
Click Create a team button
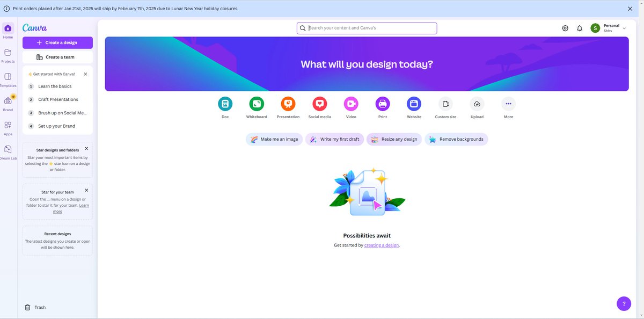tap(57, 57)
